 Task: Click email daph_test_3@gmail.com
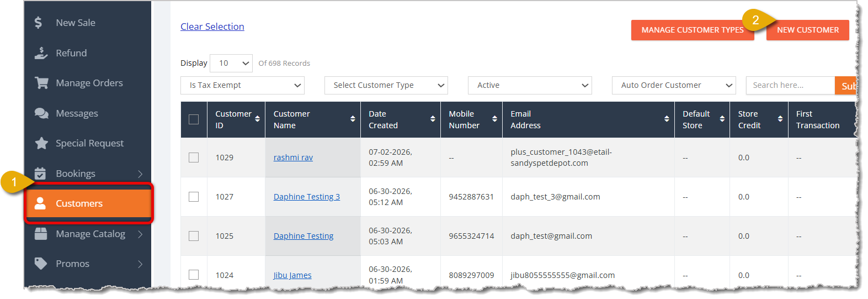(555, 197)
